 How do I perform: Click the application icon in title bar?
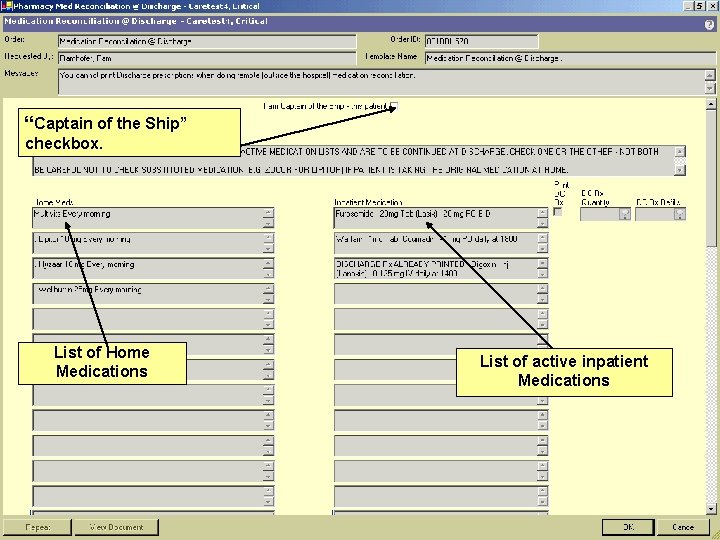click(x=6, y=6)
